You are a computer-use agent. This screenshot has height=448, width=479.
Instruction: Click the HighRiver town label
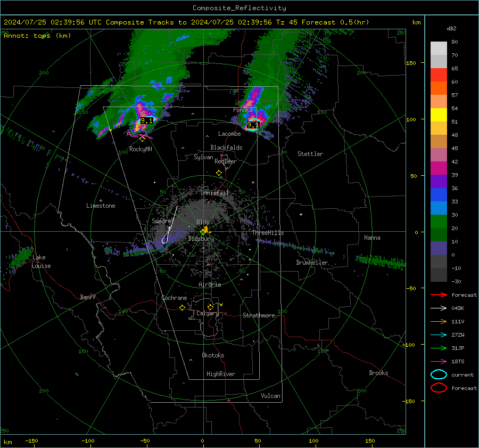click(x=221, y=374)
